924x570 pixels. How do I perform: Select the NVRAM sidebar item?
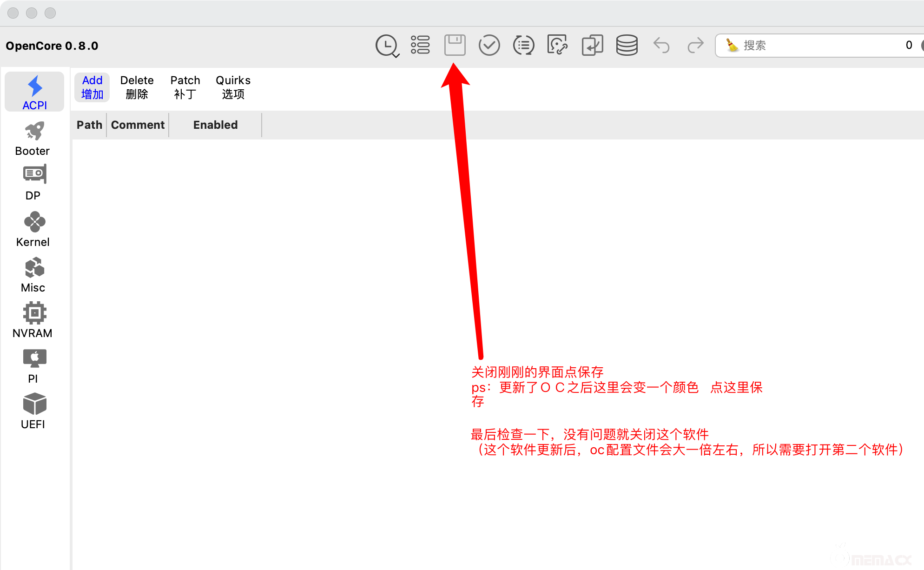click(33, 321)
